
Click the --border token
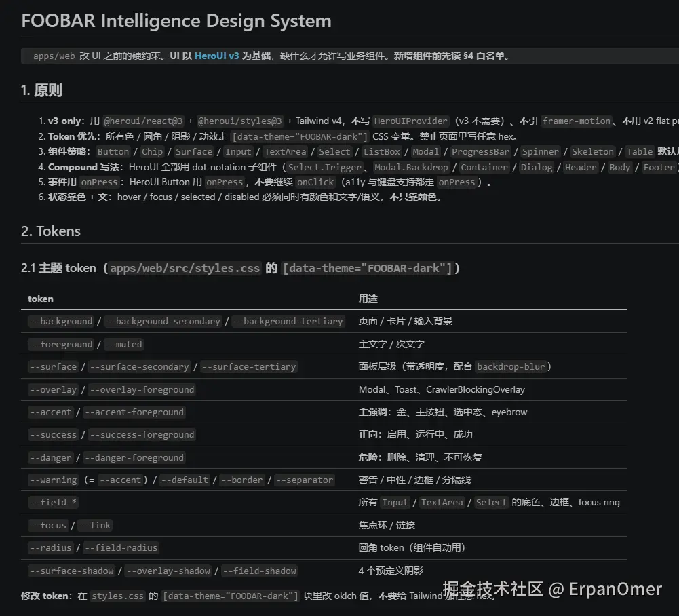(241, 480)
